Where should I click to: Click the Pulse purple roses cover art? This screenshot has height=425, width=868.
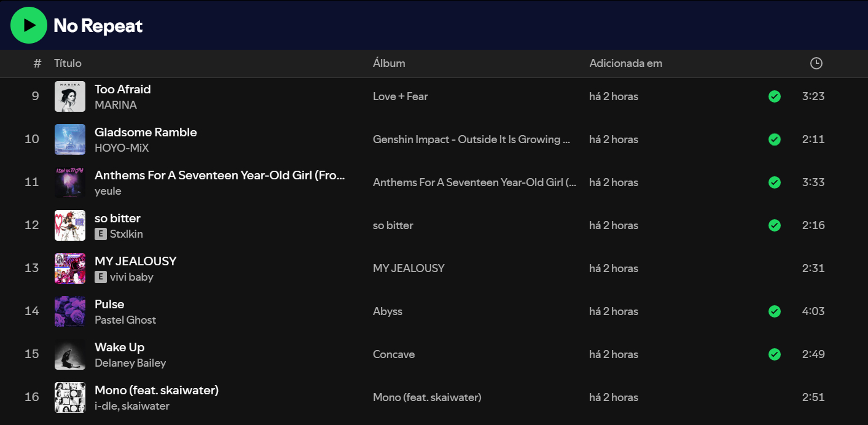pos(70,311)
